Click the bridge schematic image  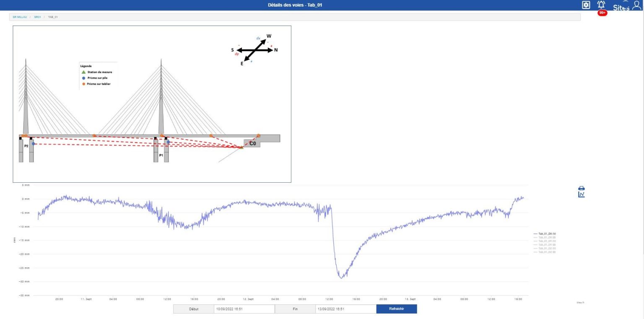[152, 104]
